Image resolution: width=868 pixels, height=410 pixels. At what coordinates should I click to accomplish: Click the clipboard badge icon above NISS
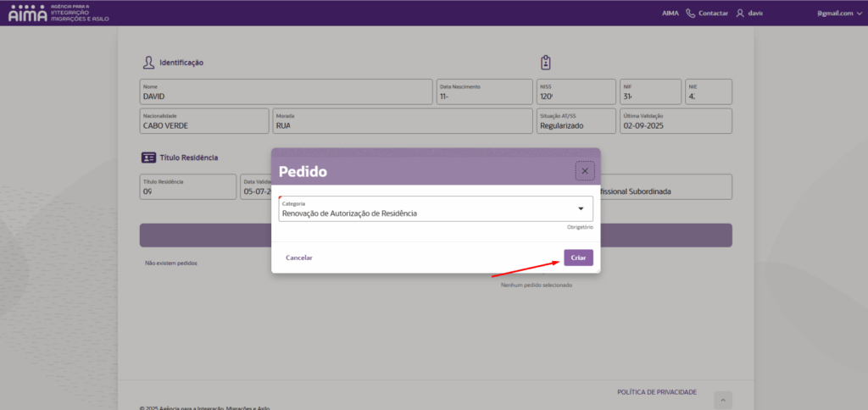[546, 63]
